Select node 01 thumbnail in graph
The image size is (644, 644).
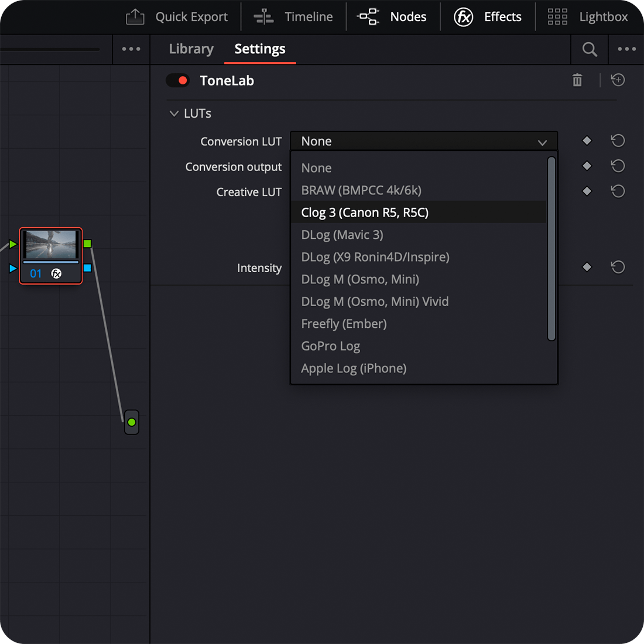tap(51, 245)
